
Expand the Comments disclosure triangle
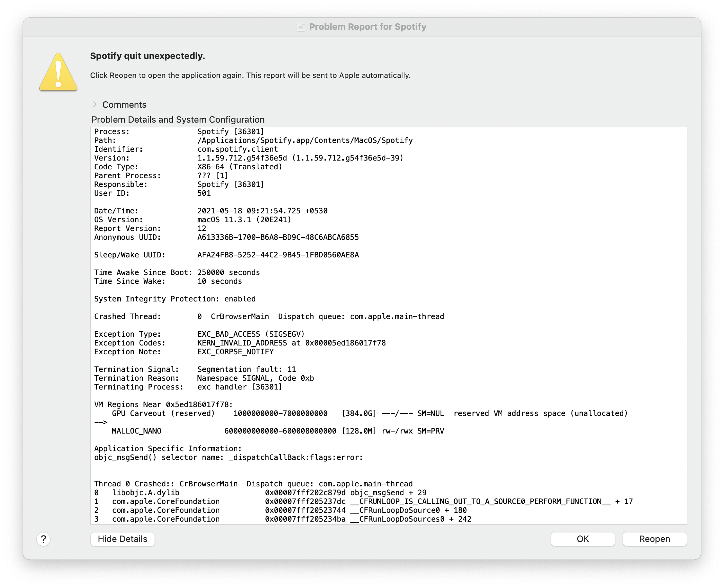tap(95, 104)
